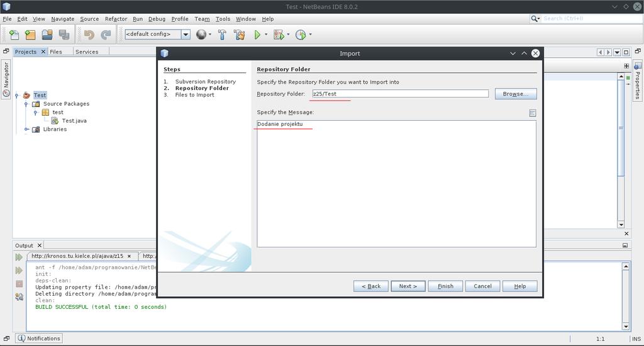Click the Back button
This screenshot has height=346, width=644.
371,286
